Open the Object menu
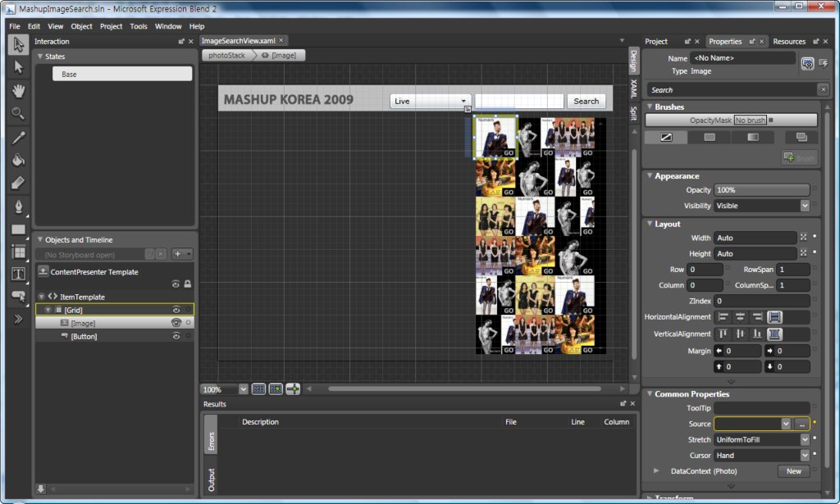 pos(81,26)
